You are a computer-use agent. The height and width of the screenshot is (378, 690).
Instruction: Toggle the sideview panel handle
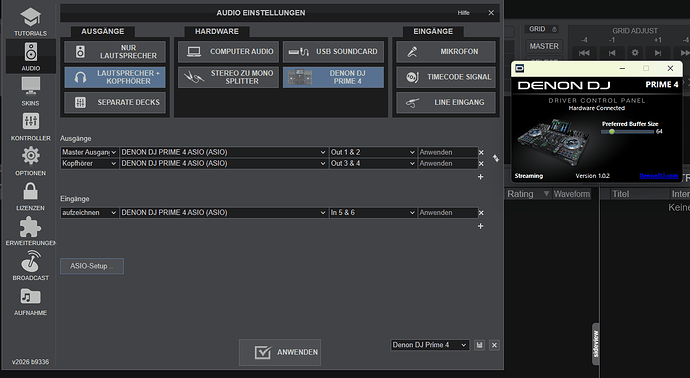[x=596, y=344]
